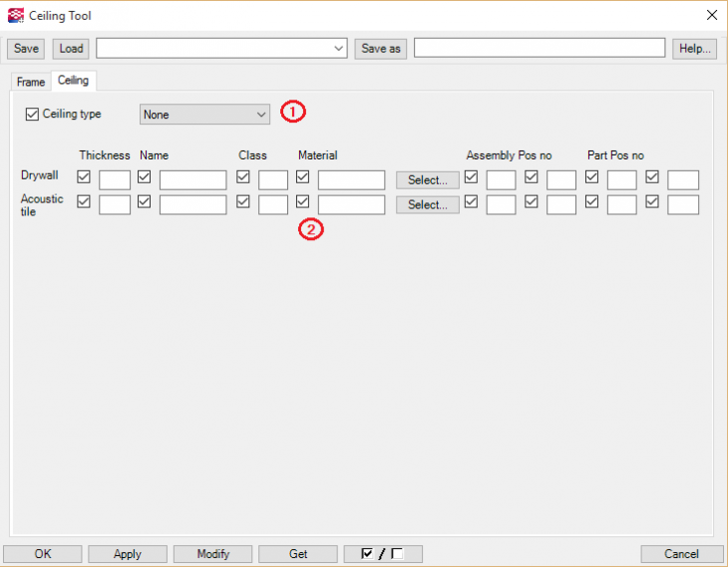Click the Save as name input field
This screenshot has width=728, height=567.
click(539, 48)
